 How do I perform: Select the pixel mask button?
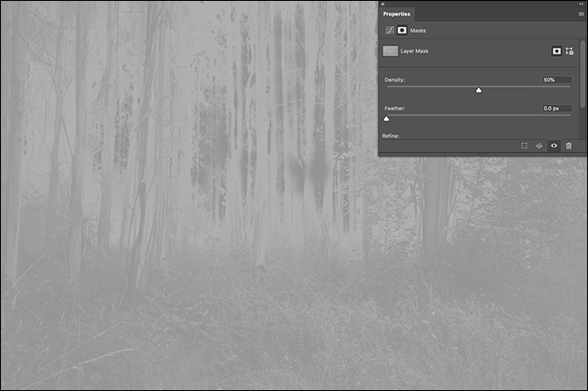(x=556, y=52)
